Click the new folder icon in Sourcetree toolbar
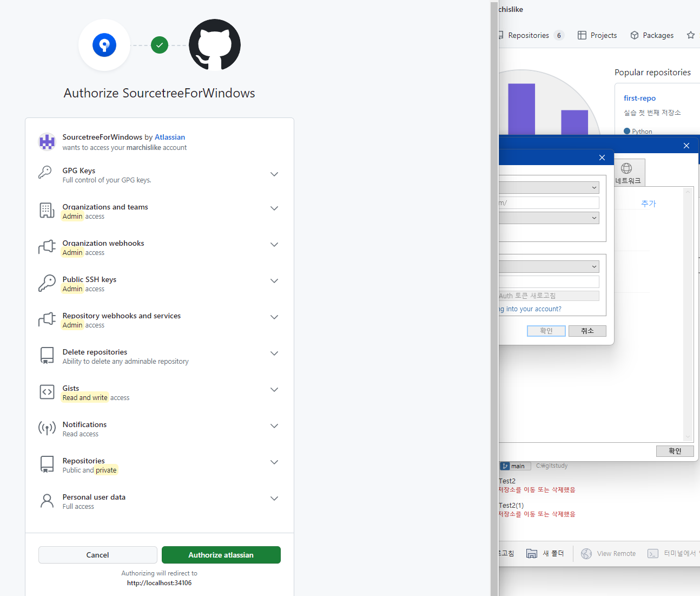Screen dimensions: 700x596 532,553
